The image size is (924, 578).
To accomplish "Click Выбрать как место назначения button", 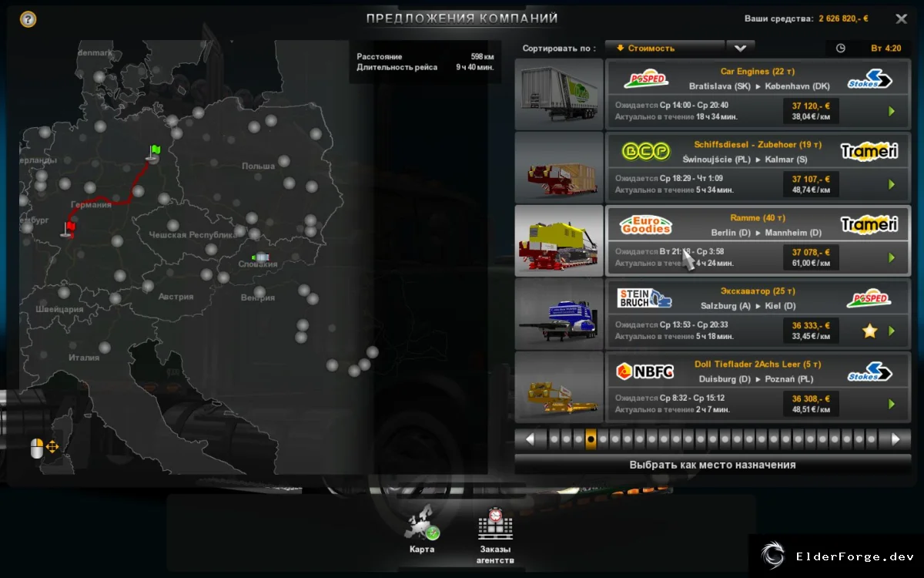I will (x=712, y=465).
